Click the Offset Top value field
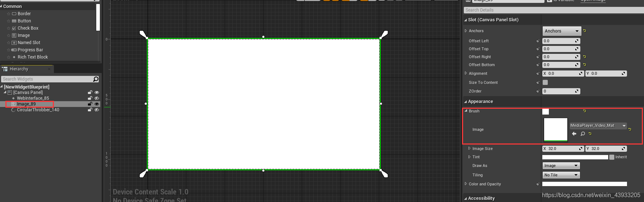Image resolution: width=644 pixels, height=202 pixels. point(561,49)
